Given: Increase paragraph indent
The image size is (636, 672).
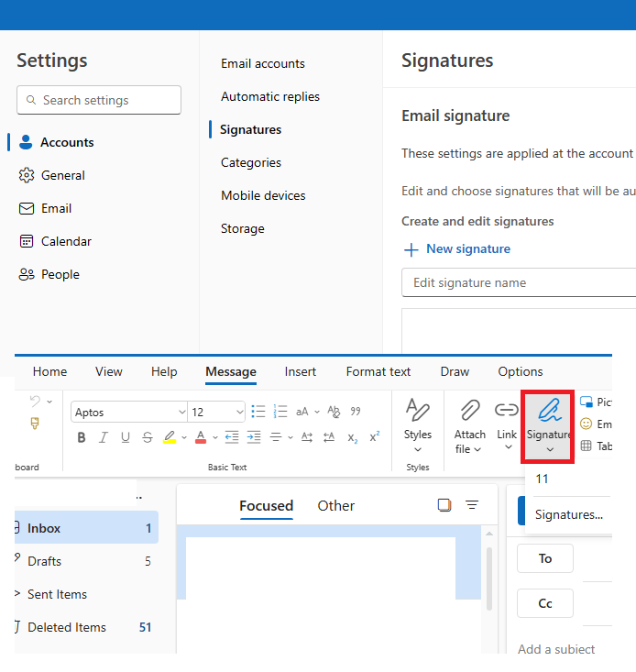Looking at the screenshot, I should tap(254, 437).
